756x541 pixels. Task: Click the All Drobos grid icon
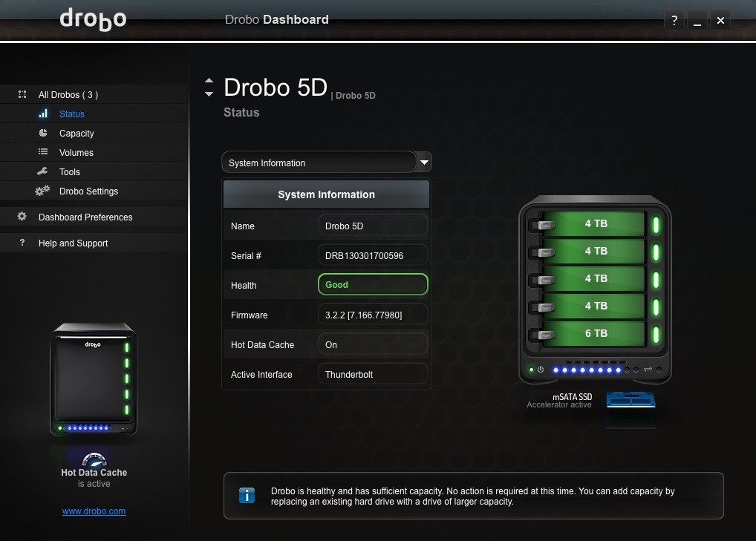click(x=22, y=94)
